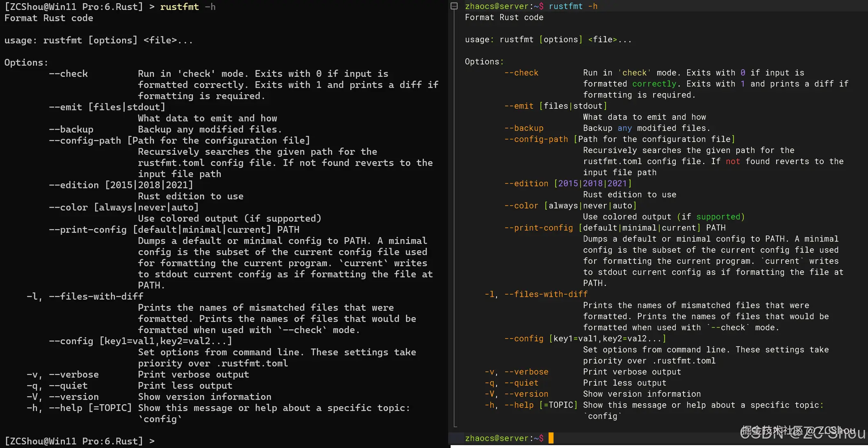Click the '--edition' option in left terminal

click(x=74, y=185)
